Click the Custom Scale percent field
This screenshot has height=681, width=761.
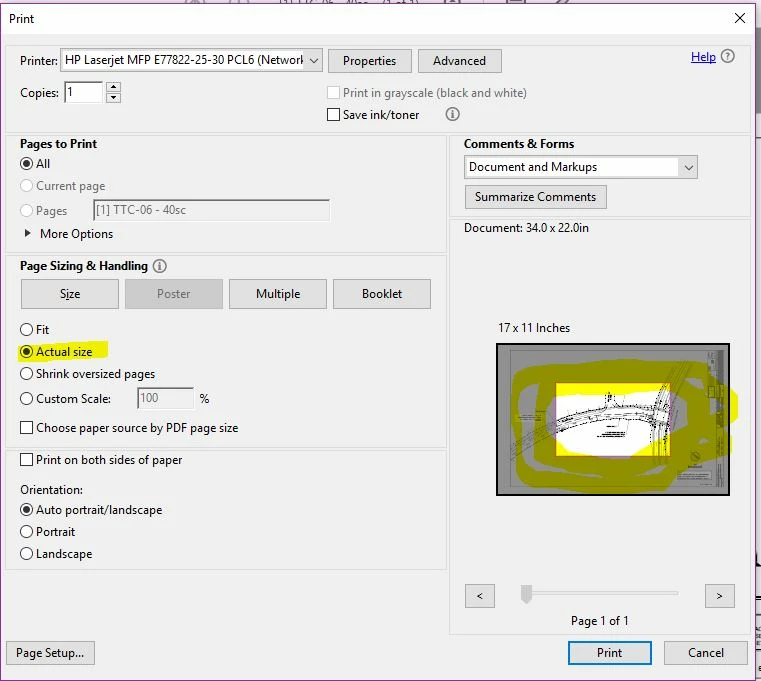pyautogui.click(x=165, y=399)
